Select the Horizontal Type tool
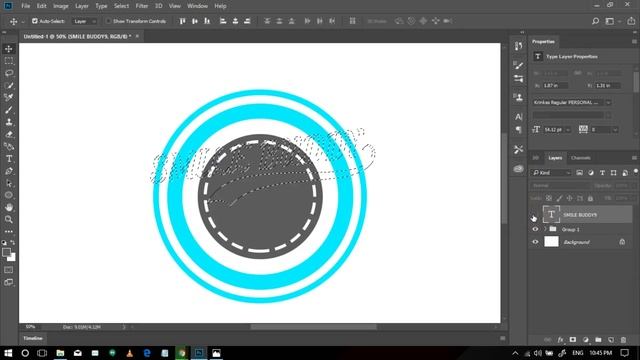640x360 pixels. point(9,159)
